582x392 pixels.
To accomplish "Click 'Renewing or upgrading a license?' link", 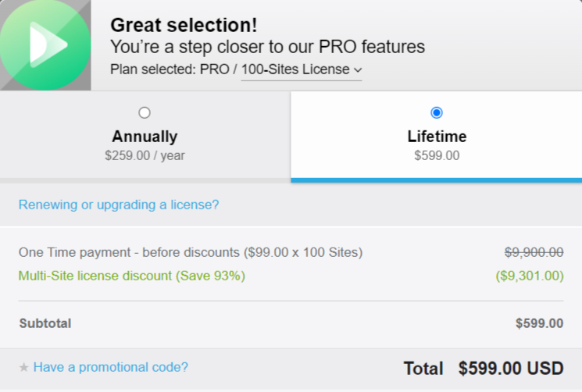I will [x=119, y=205].
